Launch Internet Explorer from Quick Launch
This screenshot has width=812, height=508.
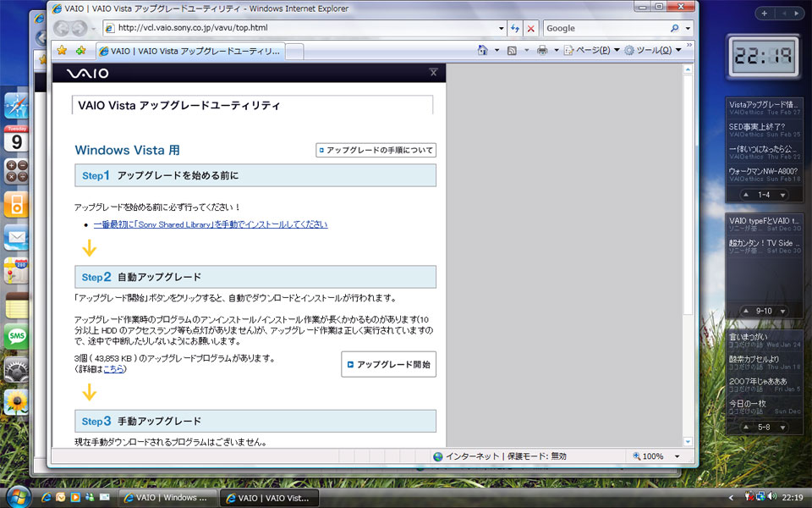point(46,497)
